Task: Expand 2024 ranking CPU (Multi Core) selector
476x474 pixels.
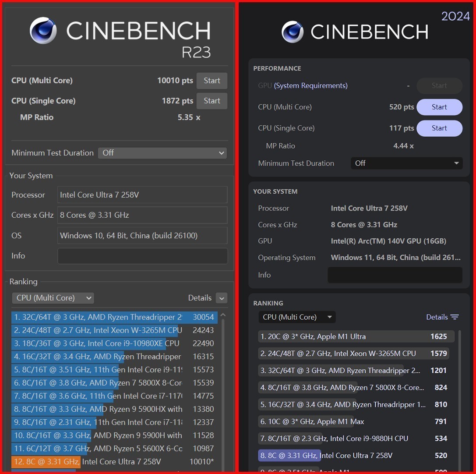Action: pos(297,317)
